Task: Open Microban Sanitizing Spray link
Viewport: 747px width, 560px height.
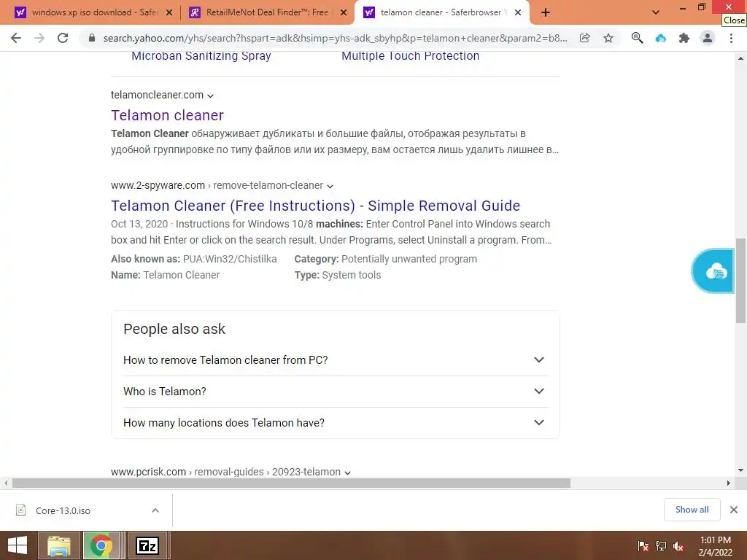Action: 201,55
